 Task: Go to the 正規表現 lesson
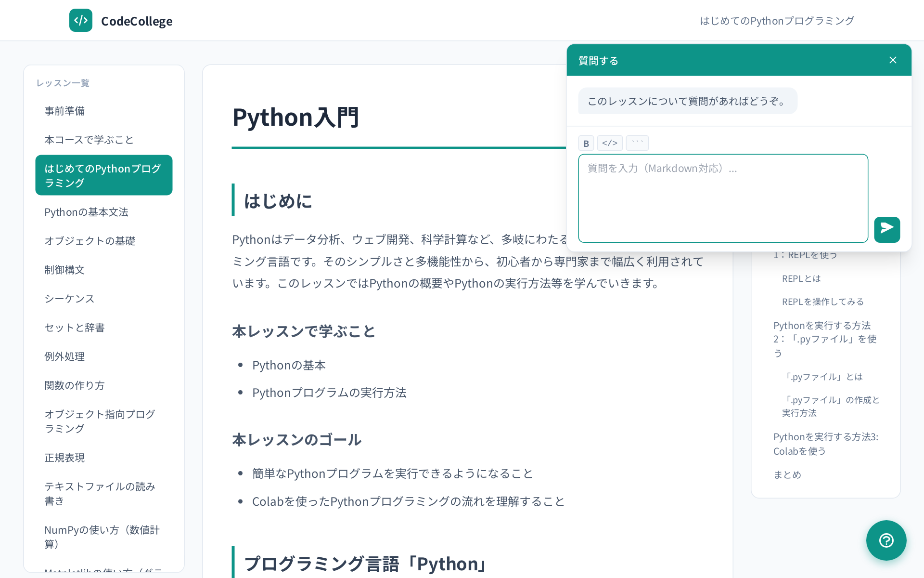tap(104, 458)
